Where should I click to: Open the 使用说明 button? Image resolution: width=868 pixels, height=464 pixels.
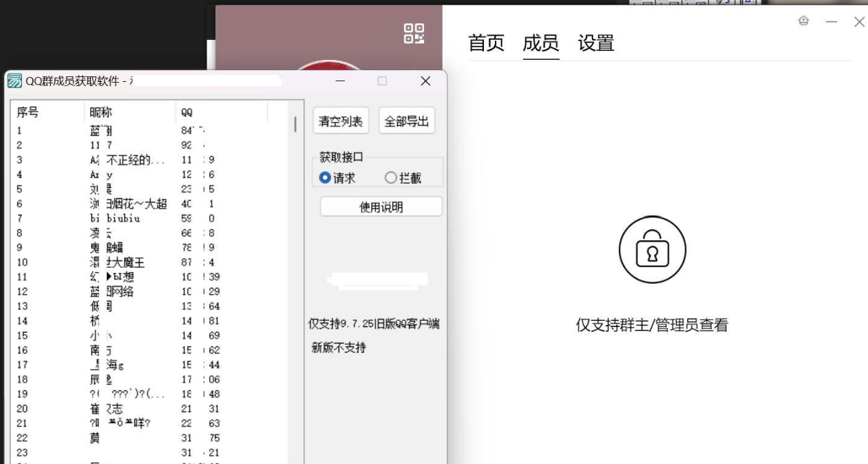[381, 207]
